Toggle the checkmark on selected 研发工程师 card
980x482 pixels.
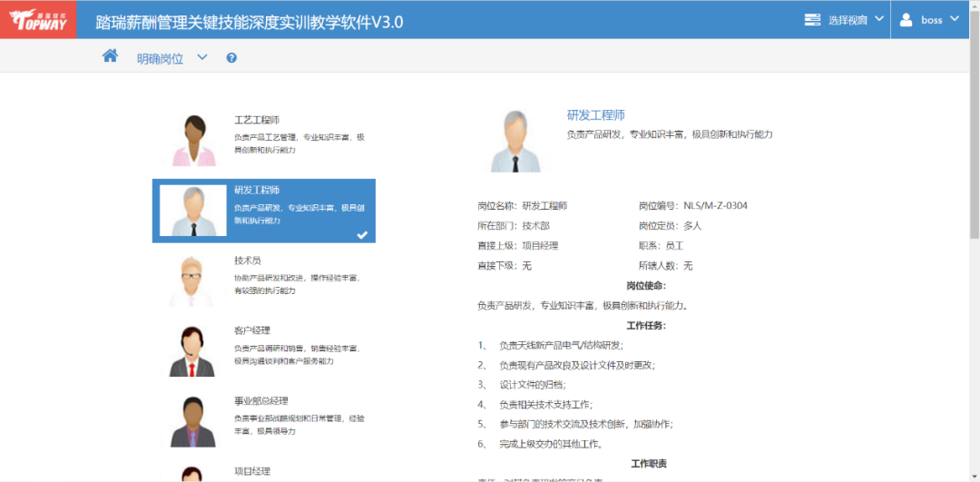[362, 234]
